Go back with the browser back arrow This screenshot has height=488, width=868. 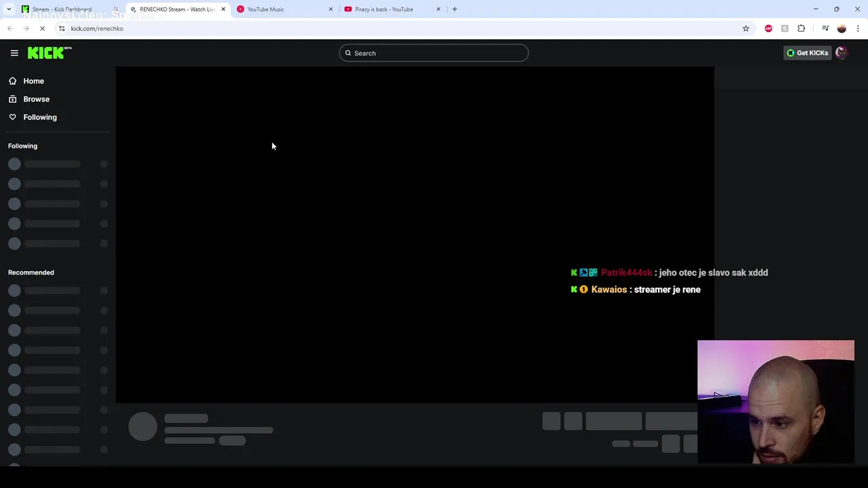(x=9, y=28)
